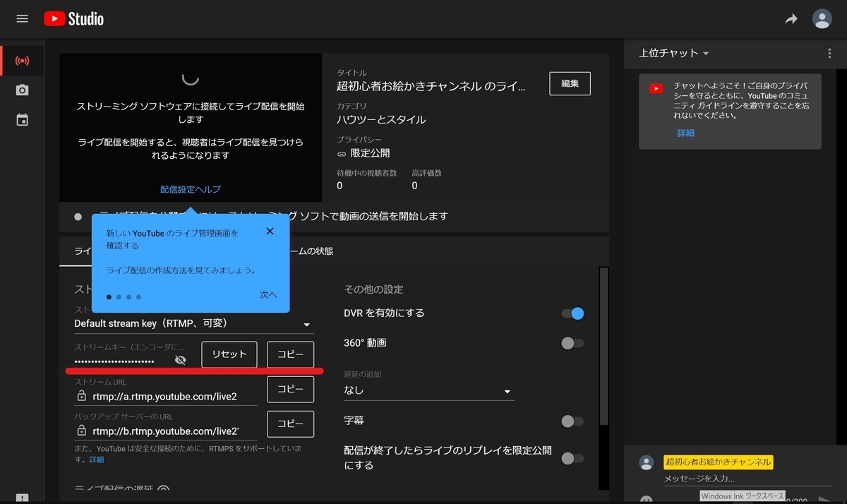Click the その他の設定 heading
The image size is (847, 504).
373,289
